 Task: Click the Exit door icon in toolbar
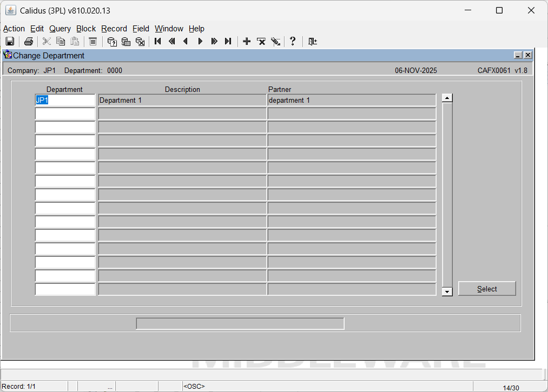[313, 42]
